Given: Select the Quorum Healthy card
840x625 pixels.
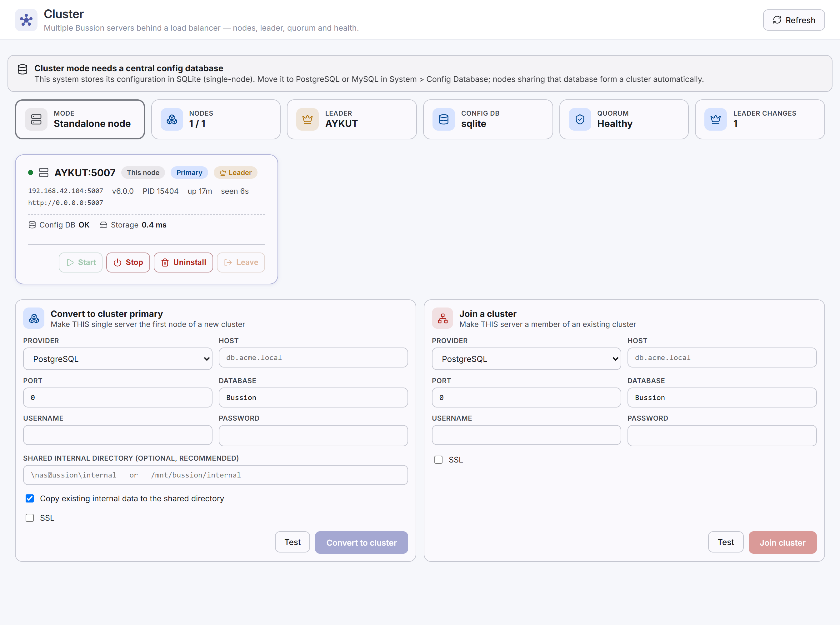Looking at the screenshot, I should (624, 120).
